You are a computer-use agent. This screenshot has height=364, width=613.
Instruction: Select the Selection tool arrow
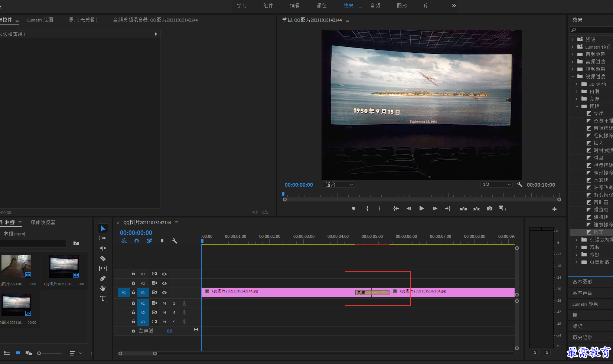click(x=103, y=228)
